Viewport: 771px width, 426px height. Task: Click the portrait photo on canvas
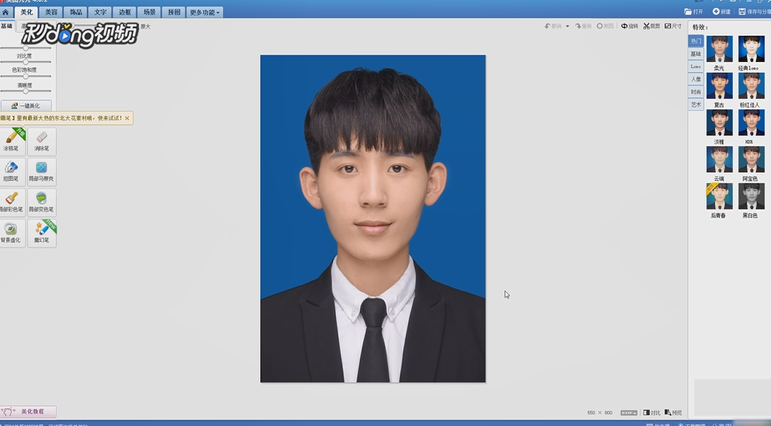point(373,218)
